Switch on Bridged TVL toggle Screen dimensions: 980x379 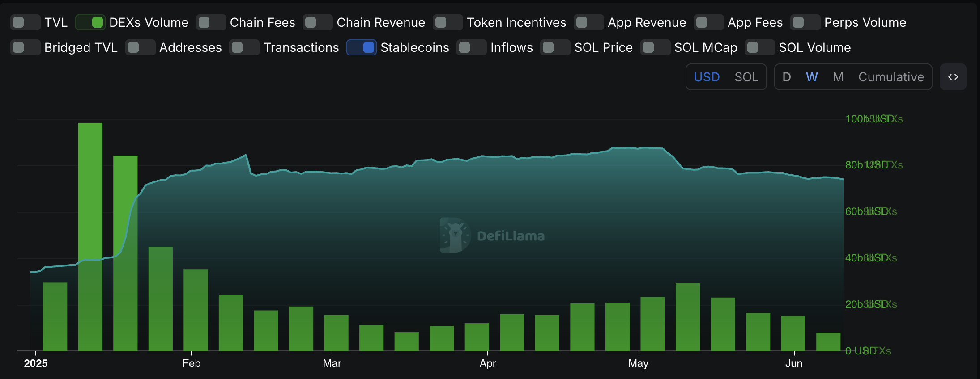26,47
